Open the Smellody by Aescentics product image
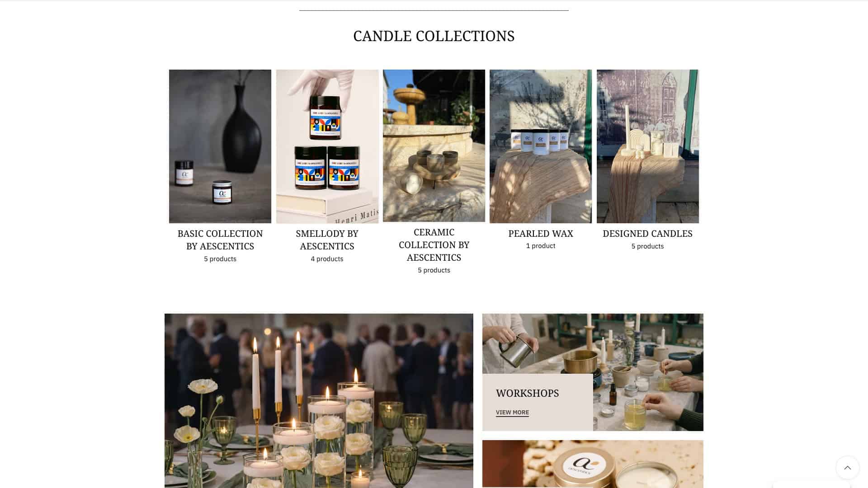The height and width of the screenshot is (488, 868). coord(327,146)
